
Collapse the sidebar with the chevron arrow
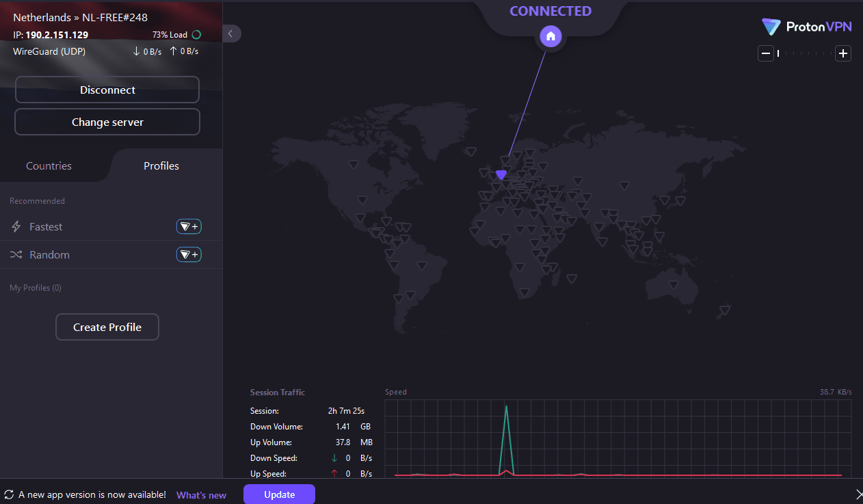coord(230,33)
